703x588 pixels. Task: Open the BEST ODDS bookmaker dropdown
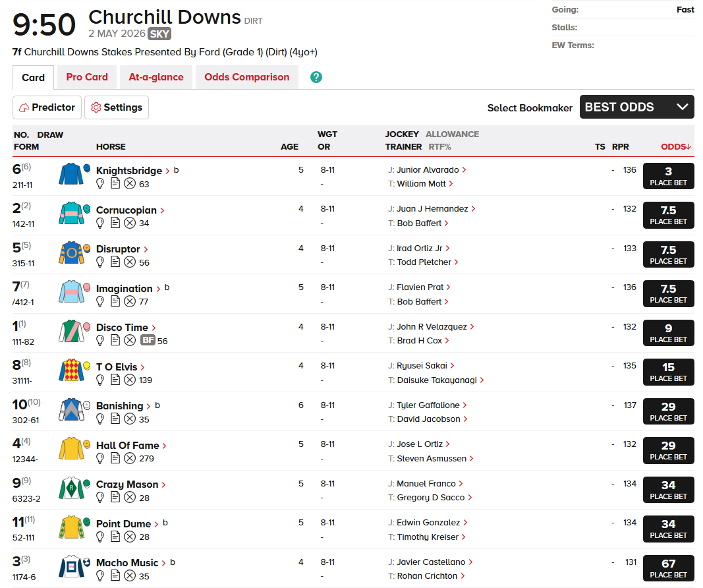click(636, 107)
